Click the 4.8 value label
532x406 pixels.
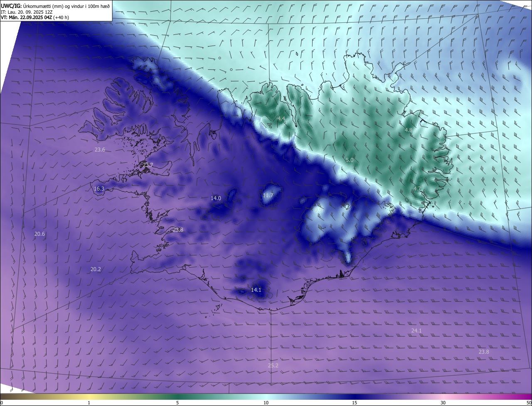[x=409, y=130]
